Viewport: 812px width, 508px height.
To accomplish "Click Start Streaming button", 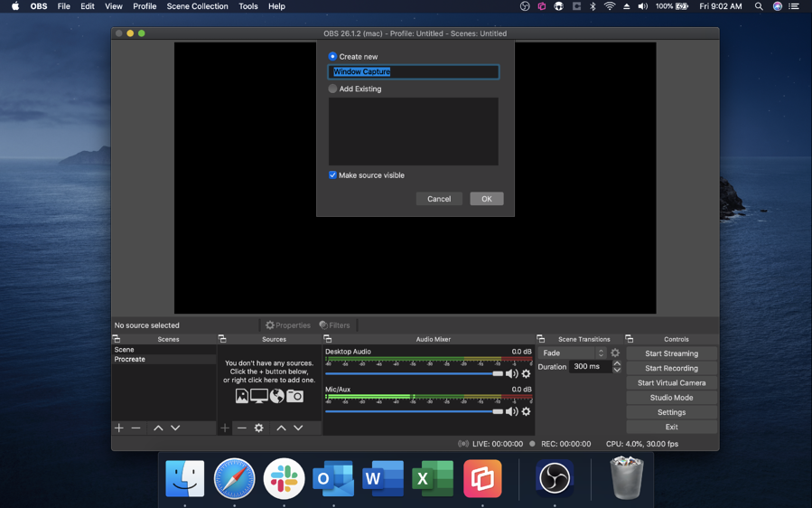I will 672,353.
